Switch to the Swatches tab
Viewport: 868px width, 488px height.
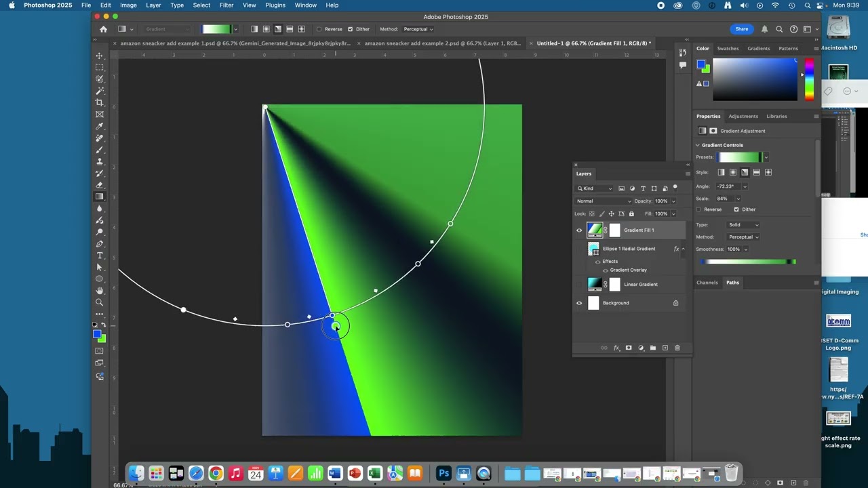point(728,49)
